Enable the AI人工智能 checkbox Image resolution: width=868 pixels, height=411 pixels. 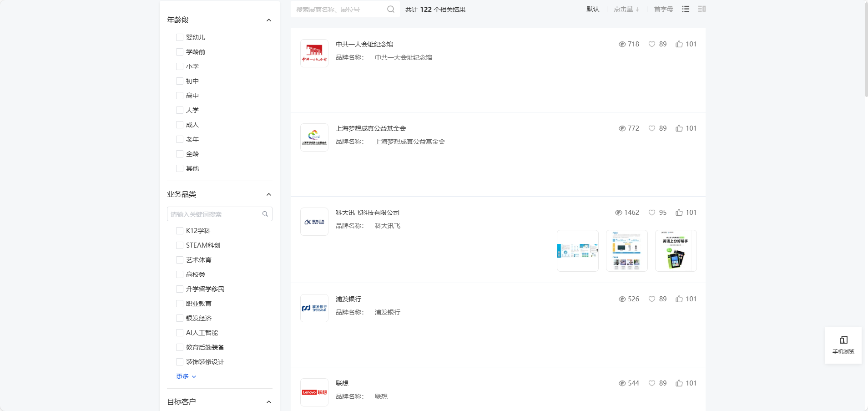click(180, 333)
